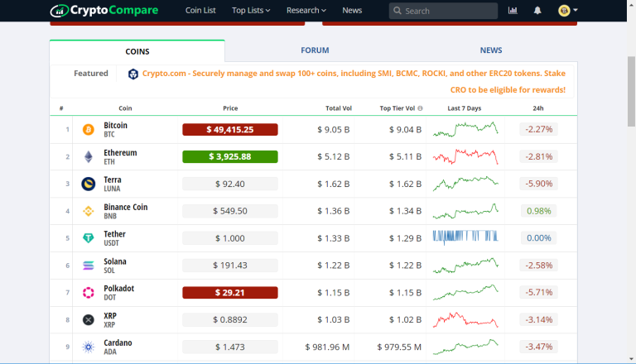The height and width of the screenshot is (364, 636).
Task: Click the Bitcoin coin logo icon
Action: click(89, 130)
